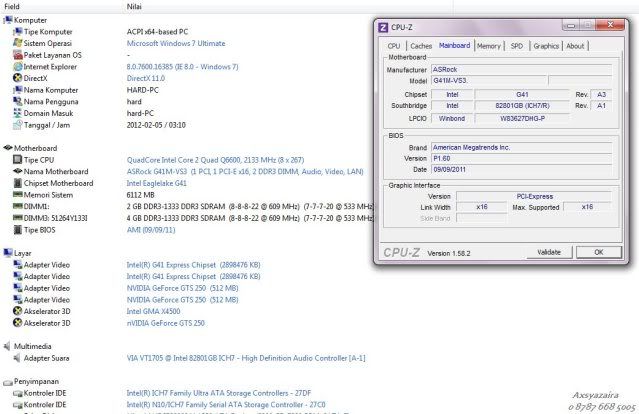Viewport: 639px width, 414px height.
Task: Open the SPD tab
Action: (517, 46)
